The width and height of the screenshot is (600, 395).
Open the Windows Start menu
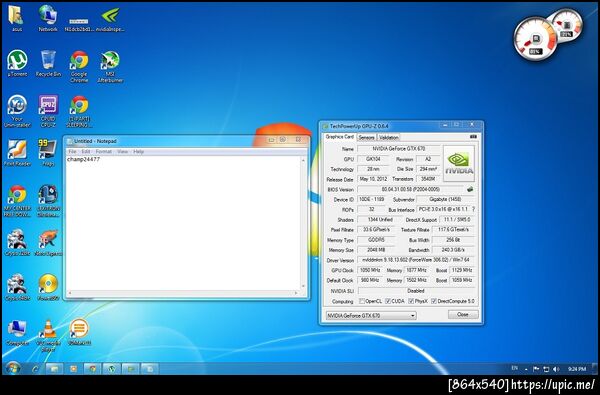13,368
